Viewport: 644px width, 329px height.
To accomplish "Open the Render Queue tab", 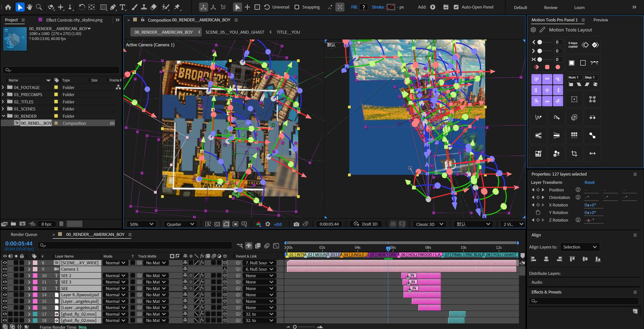I will point(24,235).
